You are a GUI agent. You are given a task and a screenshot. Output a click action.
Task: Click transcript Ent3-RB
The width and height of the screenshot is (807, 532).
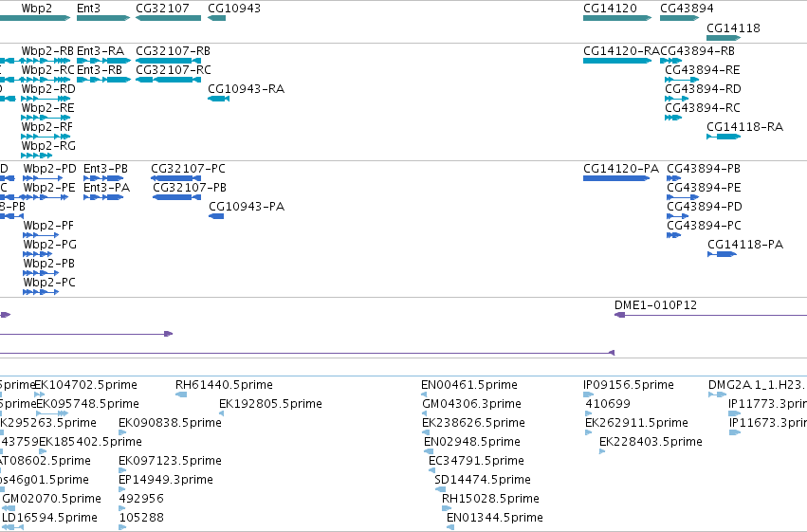tap(103, 80)
